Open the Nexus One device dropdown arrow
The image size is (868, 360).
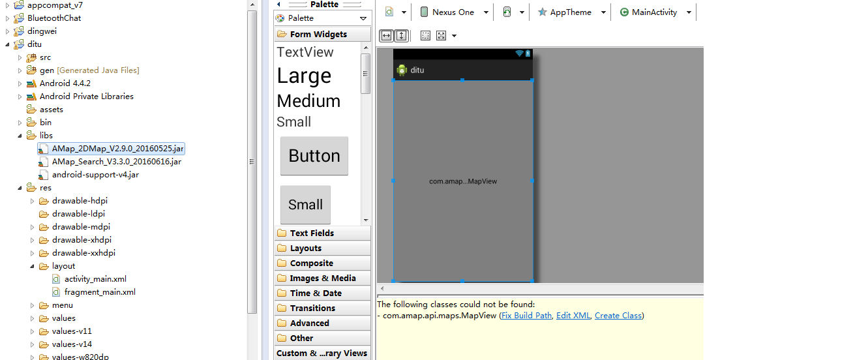pos(486,12)
